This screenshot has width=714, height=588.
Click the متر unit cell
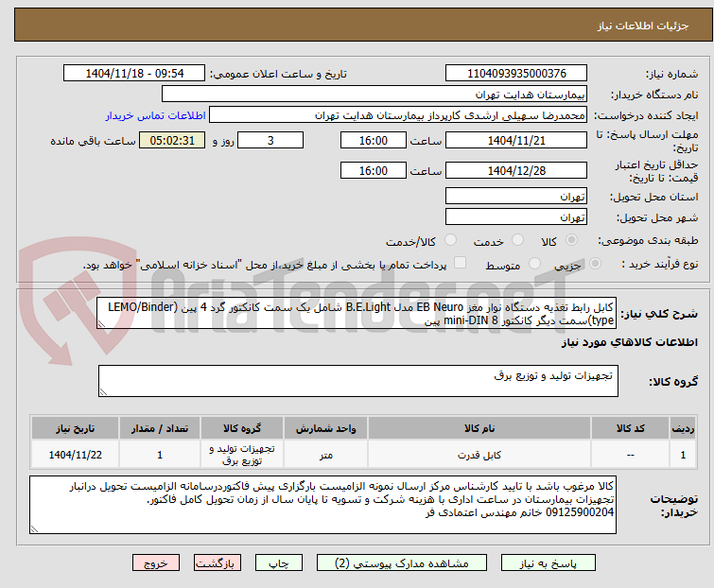pos(326,455)
